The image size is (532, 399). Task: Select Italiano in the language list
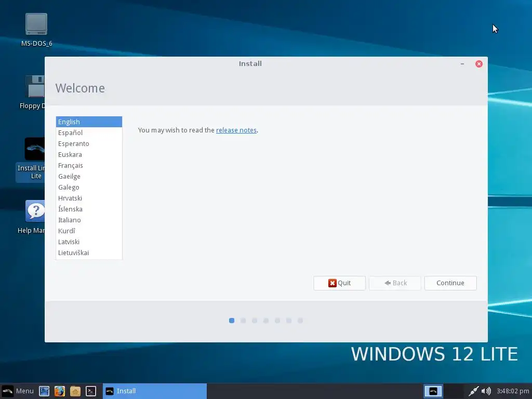click(89, 220)
